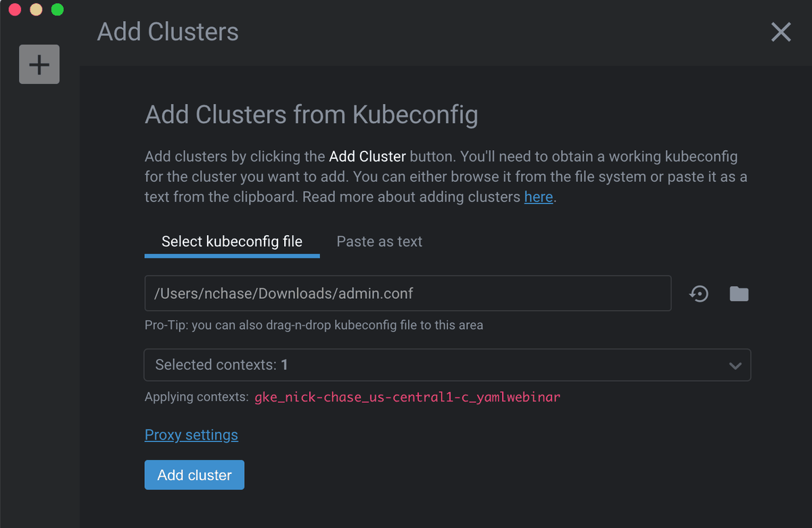
Task: Click the Pro-Tip drag-n-drop hint text
Action: click(314, 325)
